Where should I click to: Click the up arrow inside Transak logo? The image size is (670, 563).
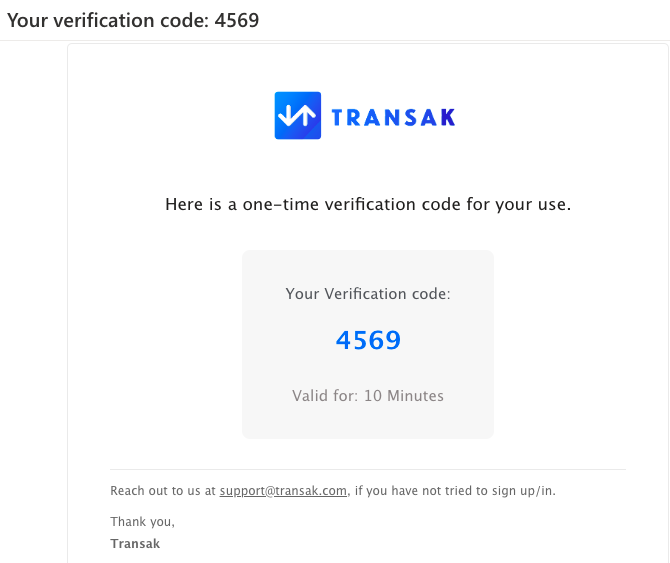coord(306,115)
